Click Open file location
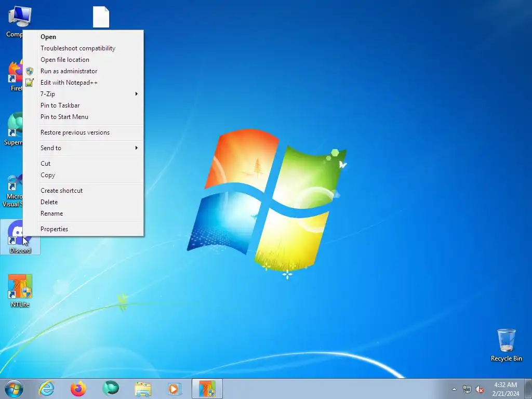Image resolution: width=532 pixels, height=399 pixels. (x=83, y=60)
